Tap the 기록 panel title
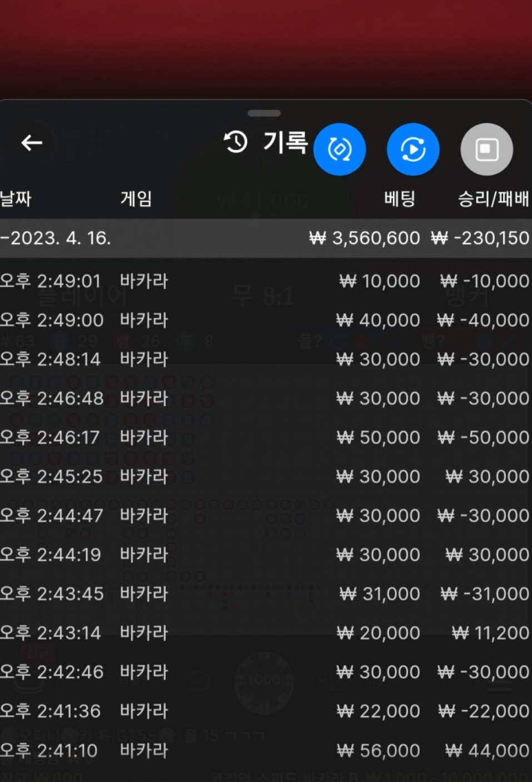The height and width of the screenshot is (782, 532). point(285,142)
